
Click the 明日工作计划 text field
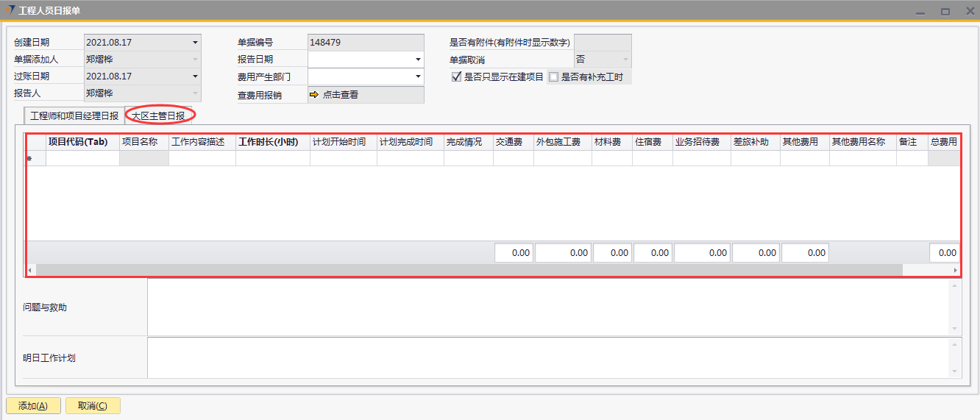point(548,357)
